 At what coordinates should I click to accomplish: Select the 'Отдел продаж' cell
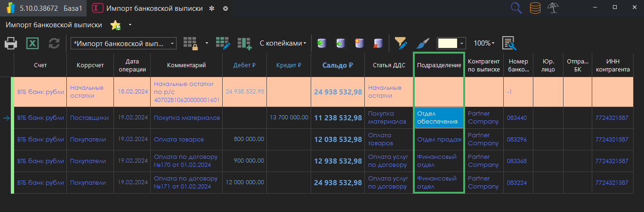(x=439, y=139)
